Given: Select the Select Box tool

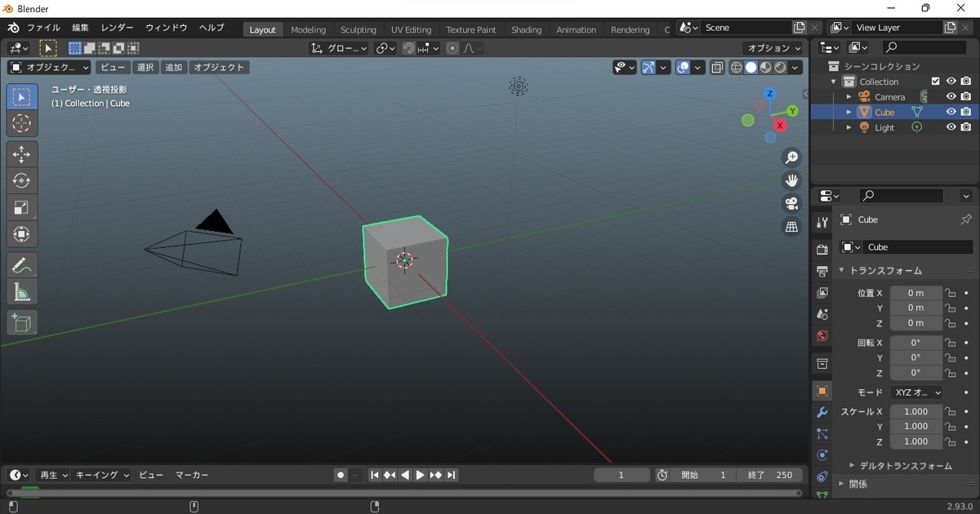Looking at the screenshot, I should pos(22,97).
